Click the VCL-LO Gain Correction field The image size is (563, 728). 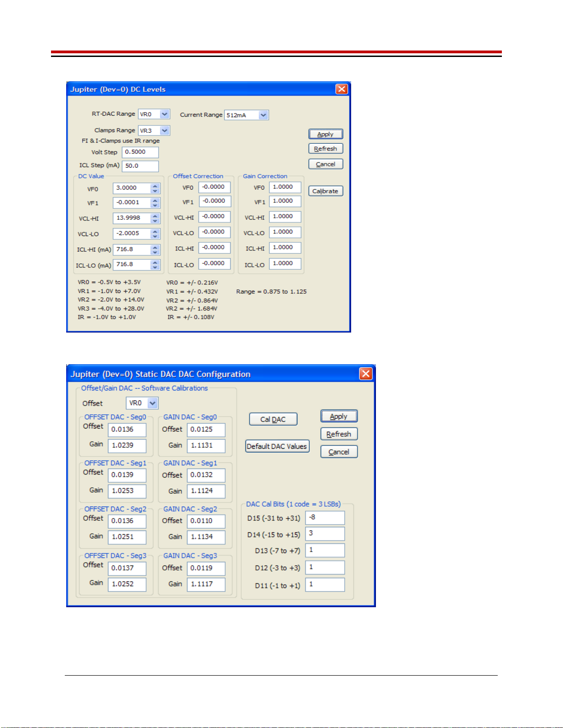(x=285, y=232)
